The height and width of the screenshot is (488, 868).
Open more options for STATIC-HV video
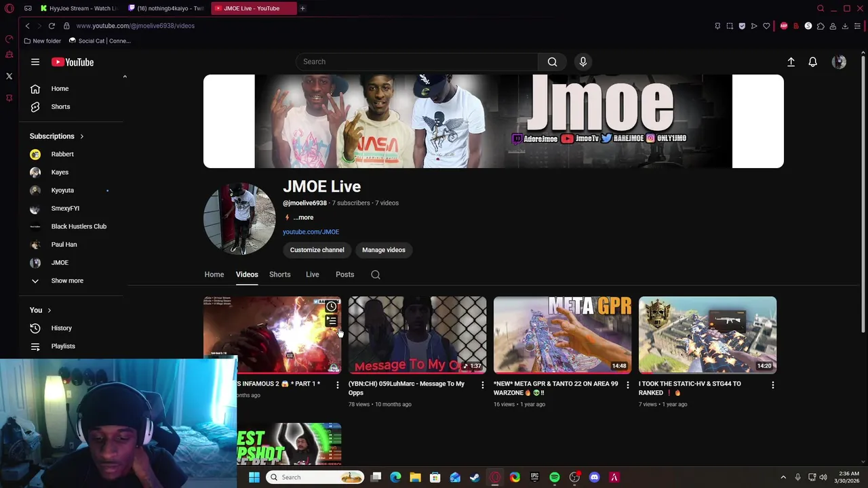[x=772, y=385]
